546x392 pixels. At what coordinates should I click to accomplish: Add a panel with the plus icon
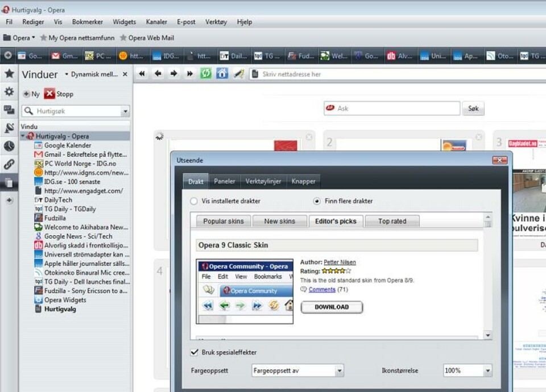pos(10,201)
